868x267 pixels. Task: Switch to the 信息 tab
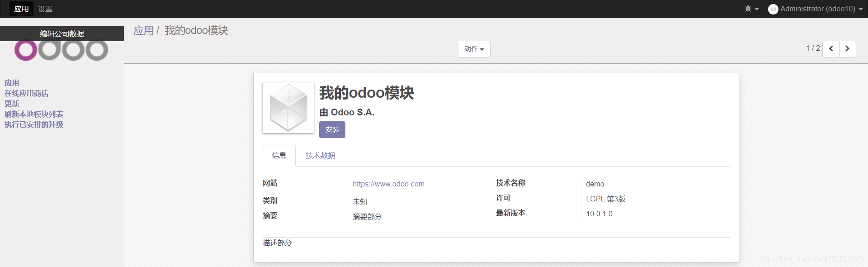[279, 155]
